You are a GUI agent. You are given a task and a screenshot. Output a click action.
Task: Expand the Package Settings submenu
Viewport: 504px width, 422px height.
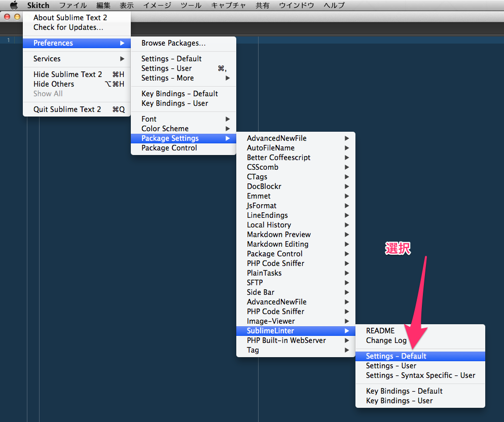pyautogui.click(x=184, y=138)
